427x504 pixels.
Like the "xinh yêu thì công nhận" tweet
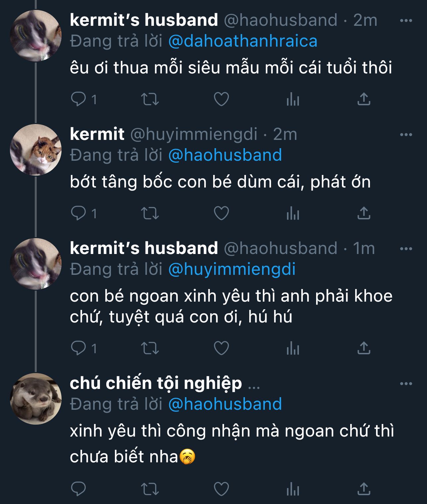click(221, 489)
